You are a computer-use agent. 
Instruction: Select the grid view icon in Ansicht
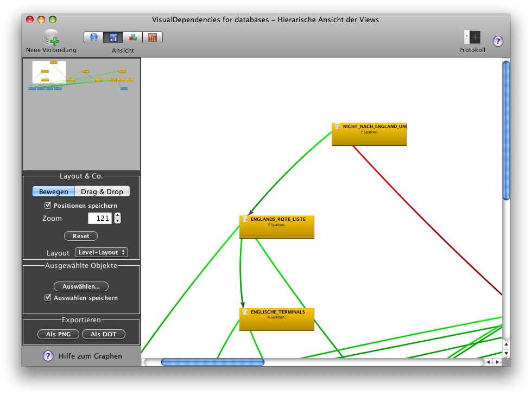(x=153, y=37)
